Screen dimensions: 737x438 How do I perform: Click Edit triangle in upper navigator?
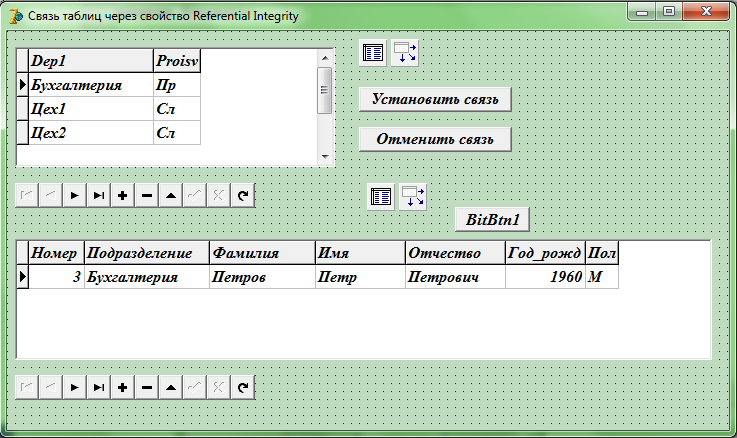(x=171, y=196)
